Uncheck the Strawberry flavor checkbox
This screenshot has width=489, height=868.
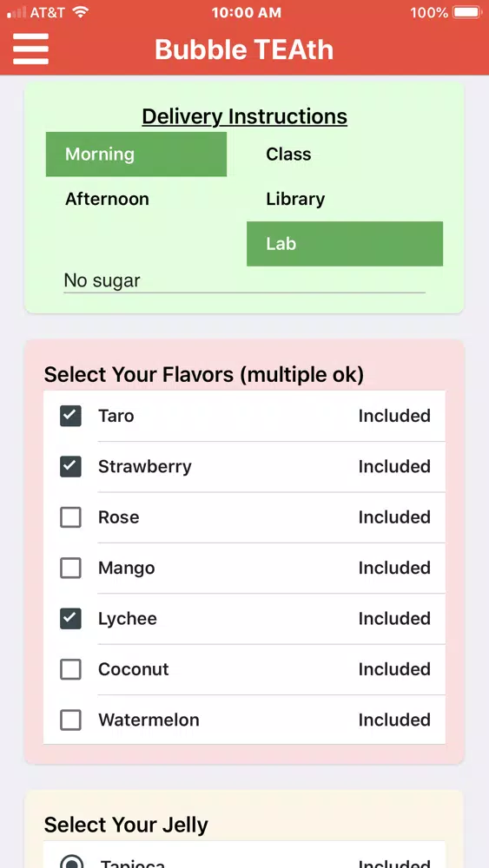click(70, 467)
